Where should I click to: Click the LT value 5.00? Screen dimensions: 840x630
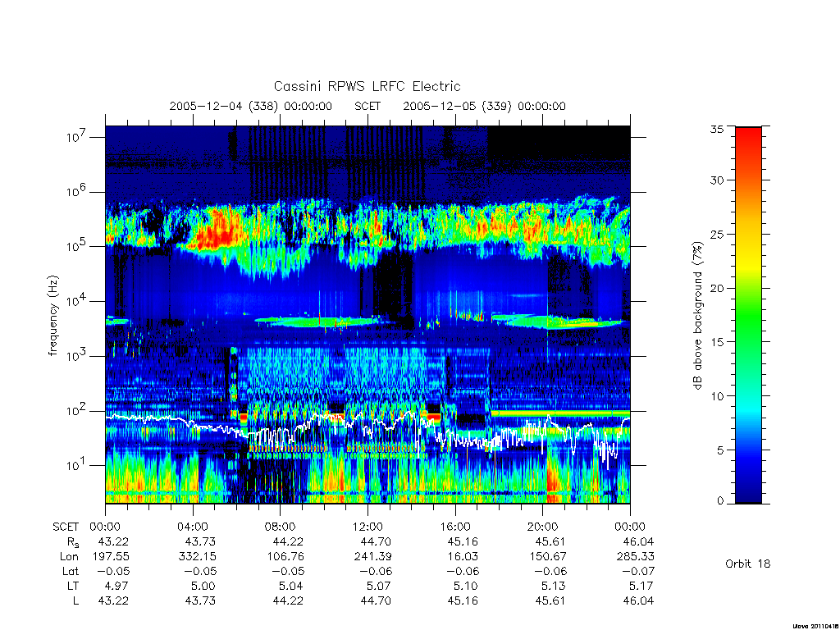[203, 586]
